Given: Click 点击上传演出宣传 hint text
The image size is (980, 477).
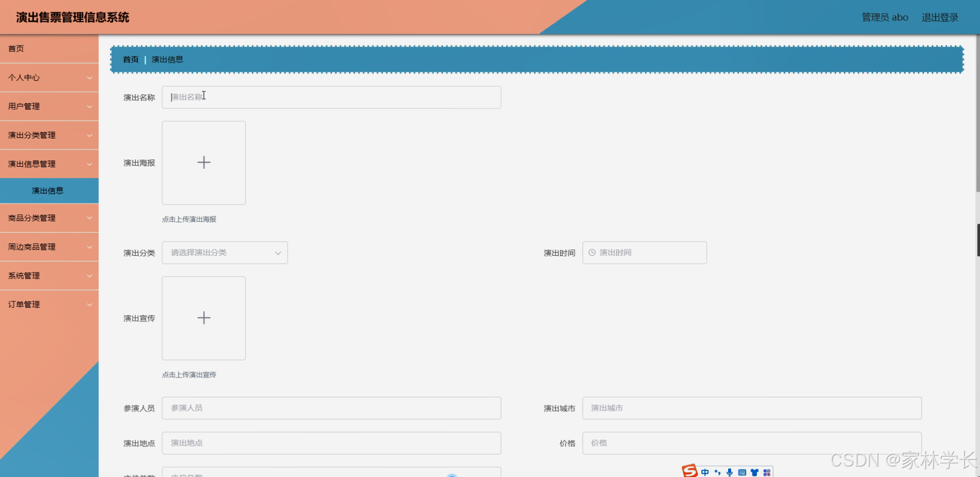Looking at the screenshot, I should coord(189,375).
